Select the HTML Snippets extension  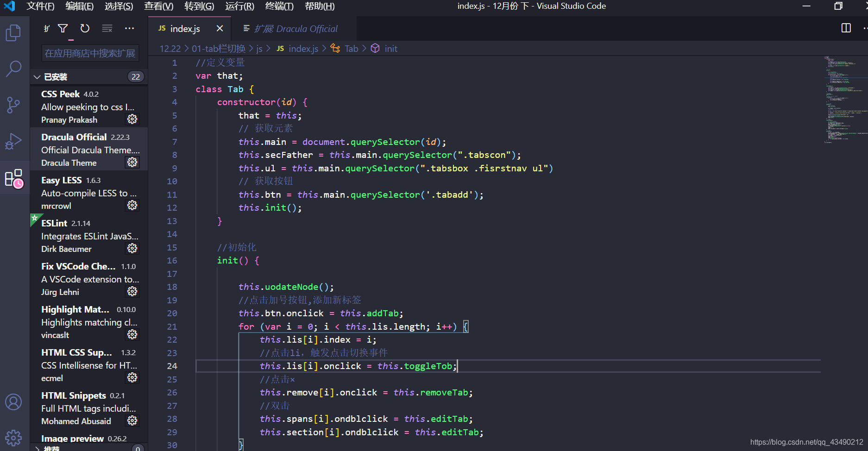click(x=89, y=408)
